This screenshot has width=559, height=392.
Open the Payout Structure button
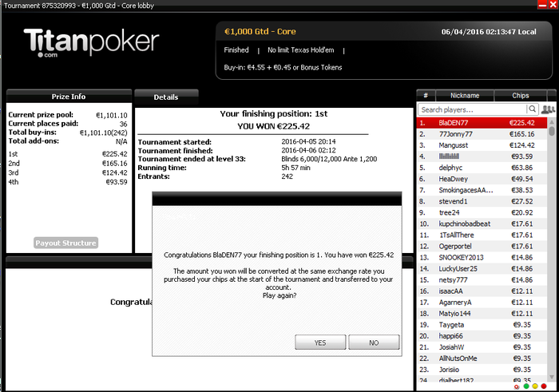(66, 243)
